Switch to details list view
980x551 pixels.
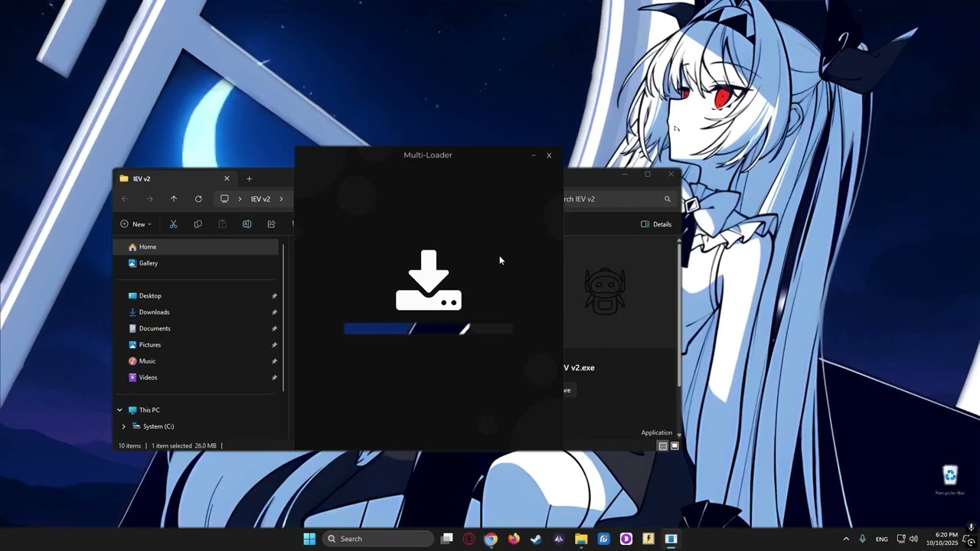(663, 446)
